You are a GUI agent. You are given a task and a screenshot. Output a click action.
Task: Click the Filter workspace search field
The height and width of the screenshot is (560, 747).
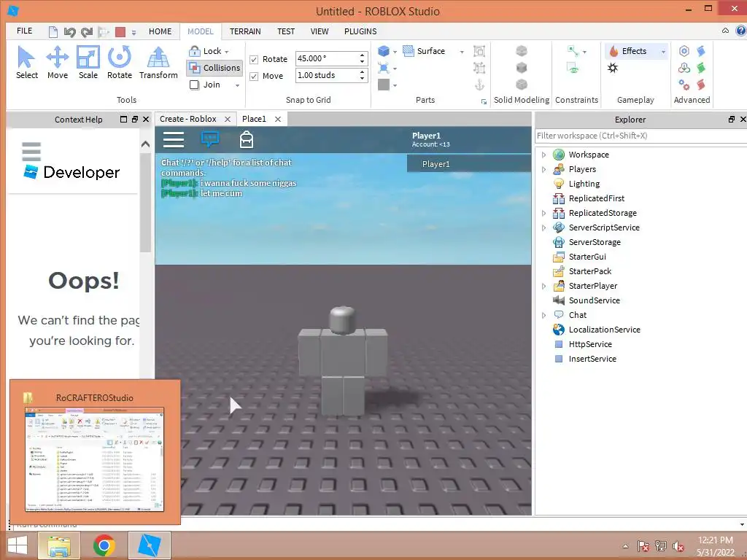tap(640, 136)
